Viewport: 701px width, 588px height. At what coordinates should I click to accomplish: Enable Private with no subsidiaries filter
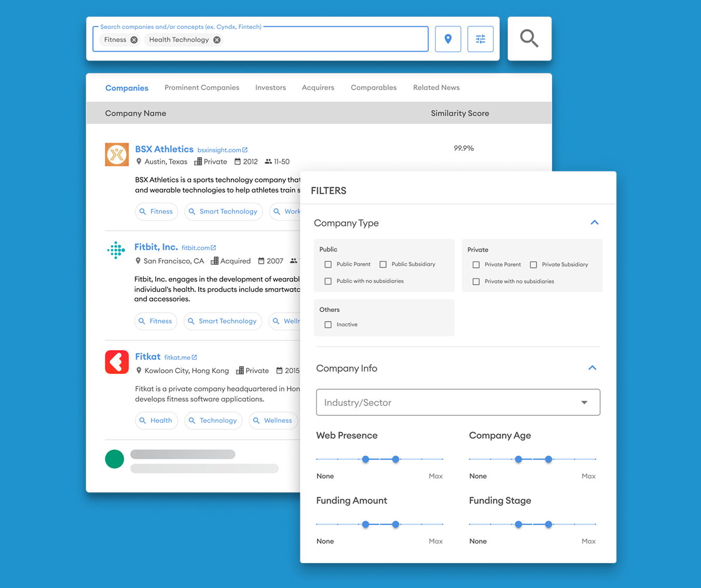476,282
